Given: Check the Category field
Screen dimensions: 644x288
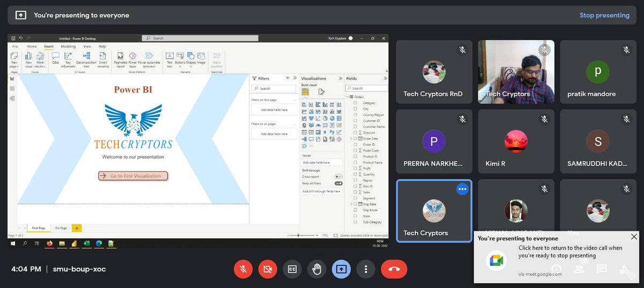Looking at the screenshot, I should click(x=355, y=102).
